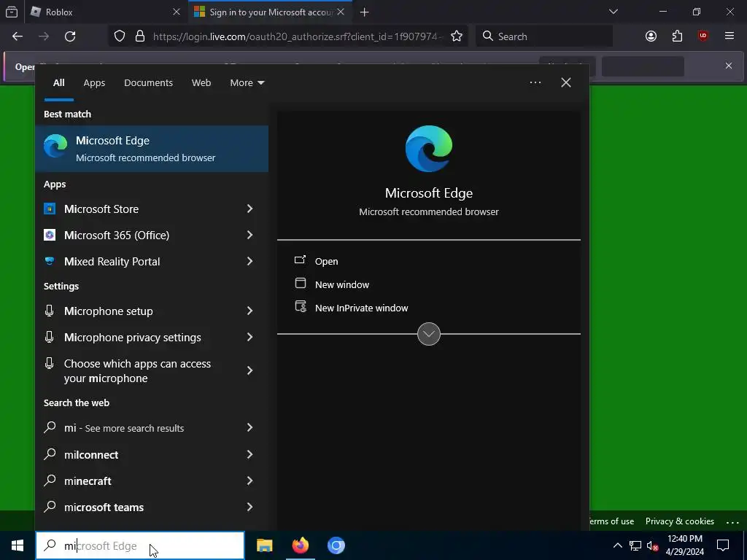Screen dimensions: 747x560
Task: Open File Explorer from taskbar
Action: point(264,545)
